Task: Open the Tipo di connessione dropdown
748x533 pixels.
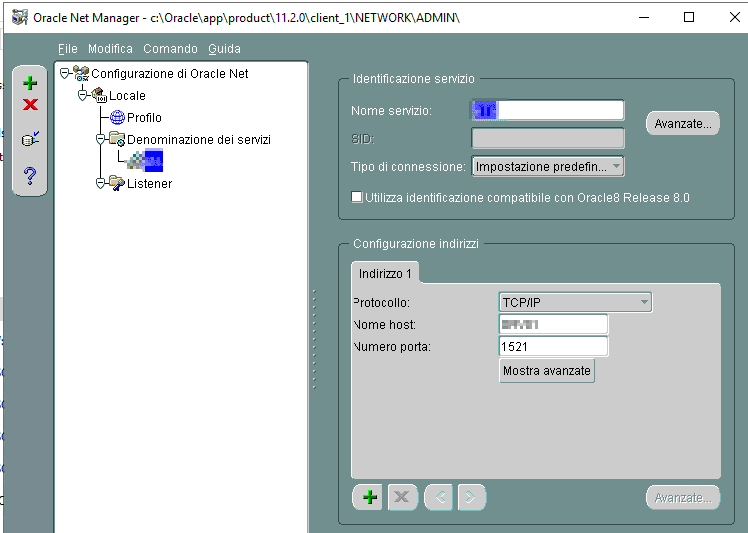Action: pos(548,167)
